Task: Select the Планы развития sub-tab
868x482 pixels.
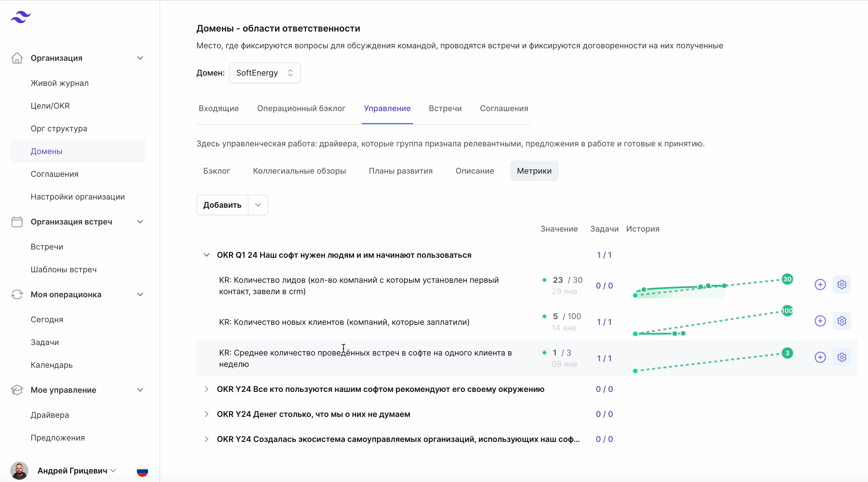Action: 400,171
